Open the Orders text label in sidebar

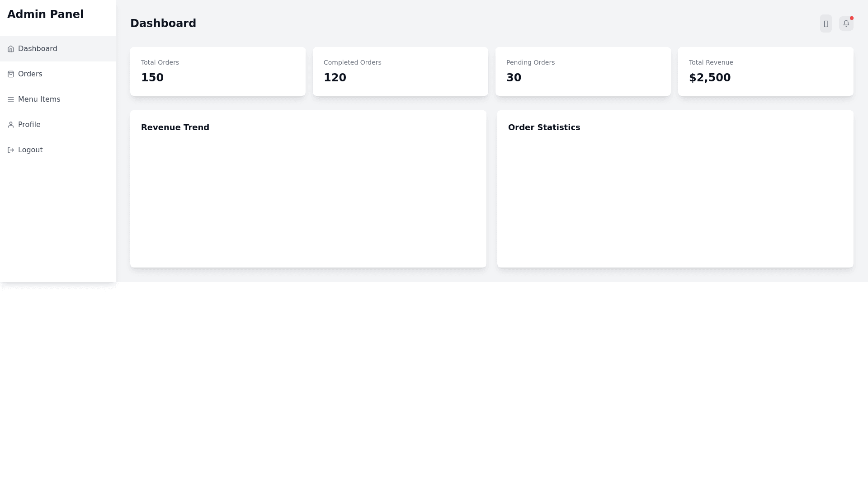[x=30, y=74]
